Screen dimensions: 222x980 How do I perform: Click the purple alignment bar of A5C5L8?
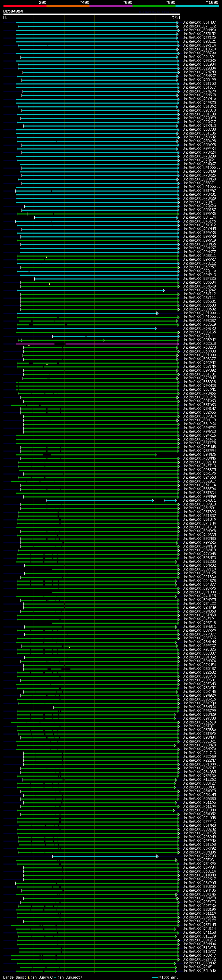tap(97, 344)
